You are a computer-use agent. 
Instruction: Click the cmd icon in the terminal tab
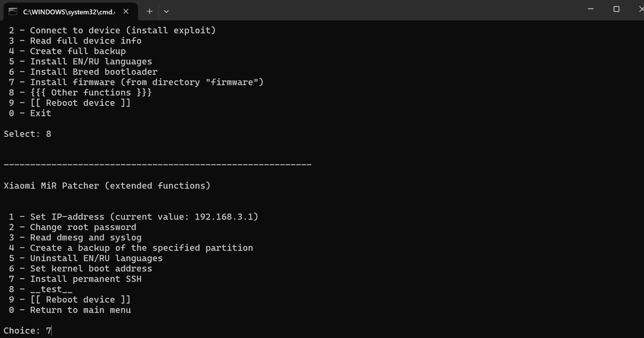click(13, 12)
